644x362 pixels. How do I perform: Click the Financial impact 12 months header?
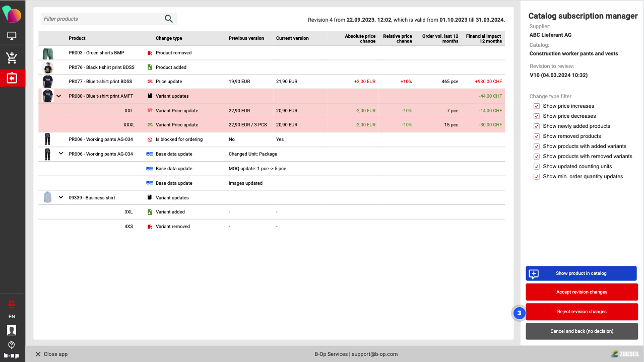(483, 38)
